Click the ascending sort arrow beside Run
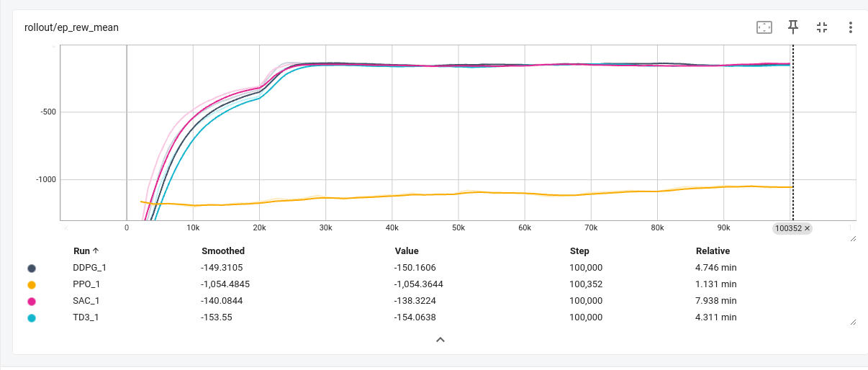 tap(96, 251)
